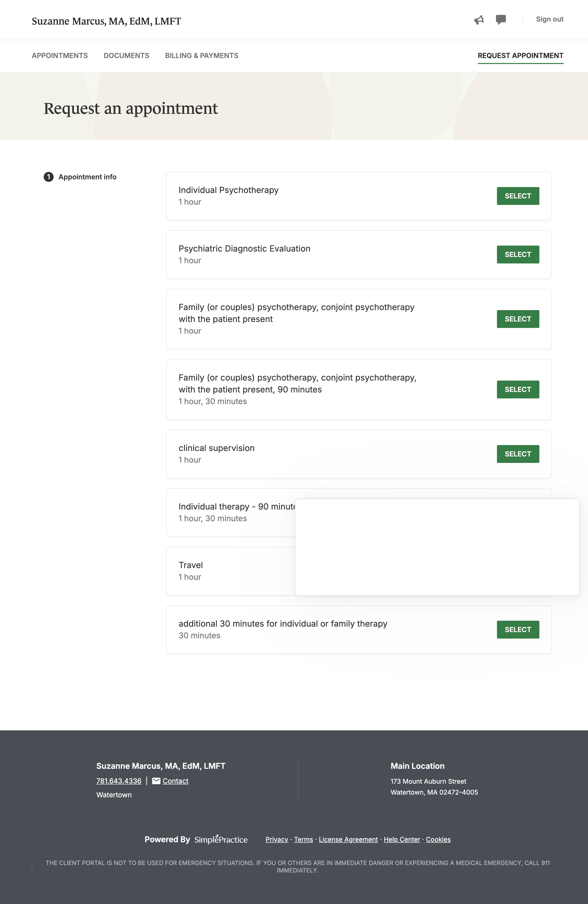Select Individual Psychotherapy appointment
Image resolution: width=588 pixels, height=904 pixels.
point(518,196)
